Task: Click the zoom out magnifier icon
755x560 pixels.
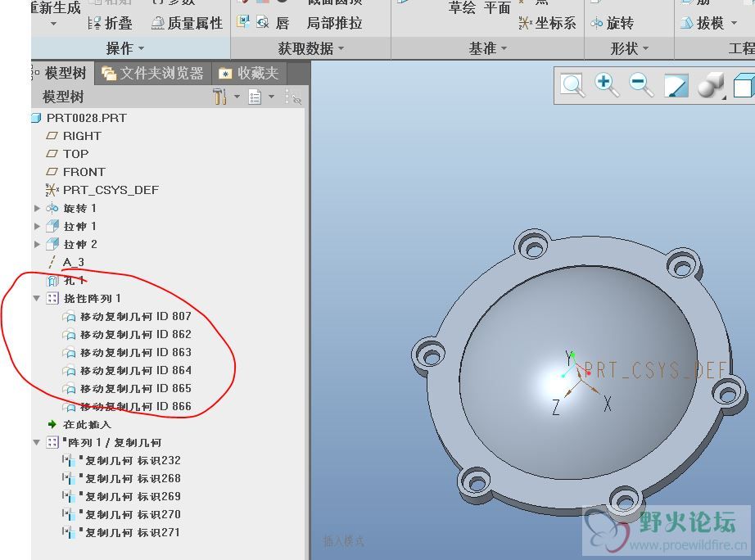Action: coord(641,85)
